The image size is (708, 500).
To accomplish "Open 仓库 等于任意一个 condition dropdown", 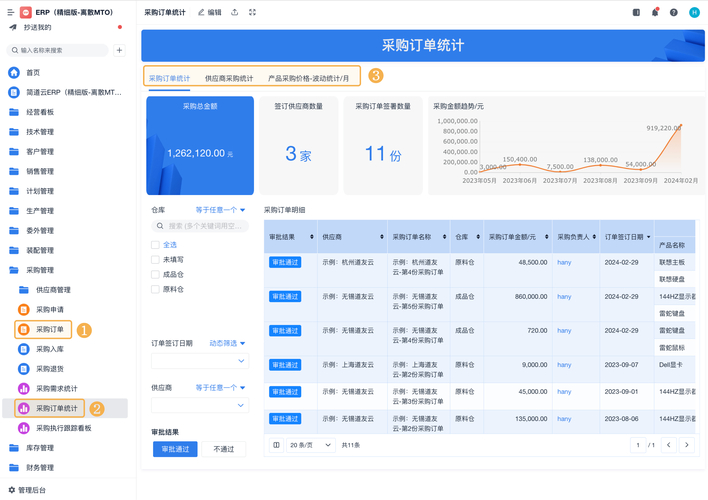I will click(x=220, y=210).
